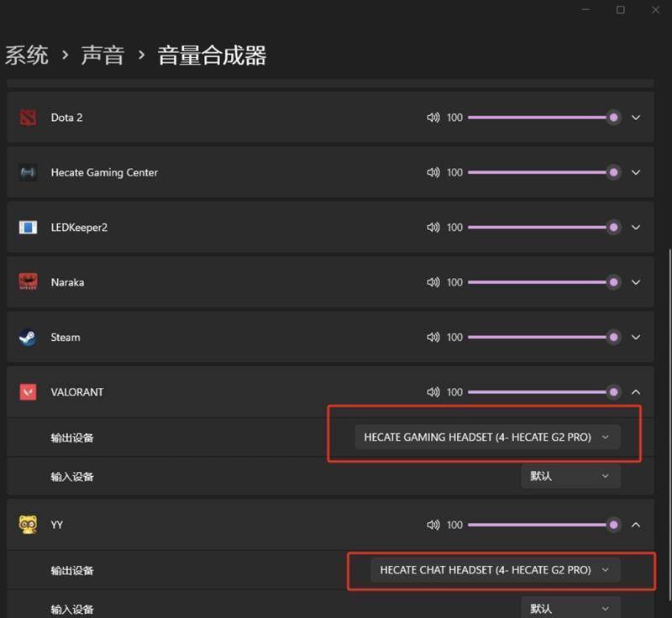Click the YY application icon
This screenshot has width=672, height=618.
pyautogui.click(x=28, y=524)
